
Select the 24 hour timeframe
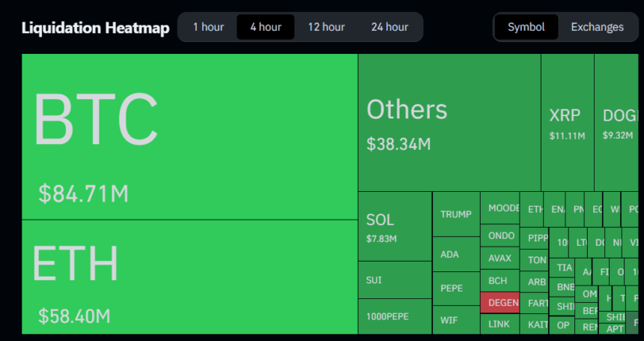(x=389, y=27)
